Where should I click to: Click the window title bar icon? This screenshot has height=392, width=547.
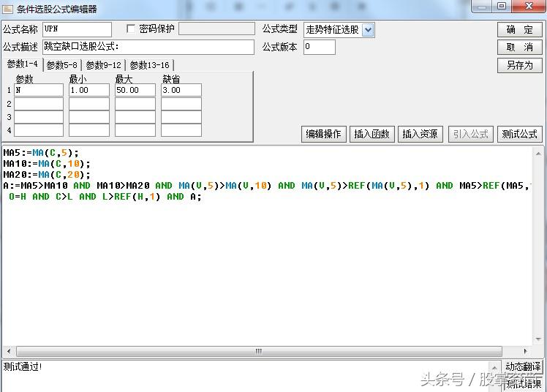pos(7,8)
